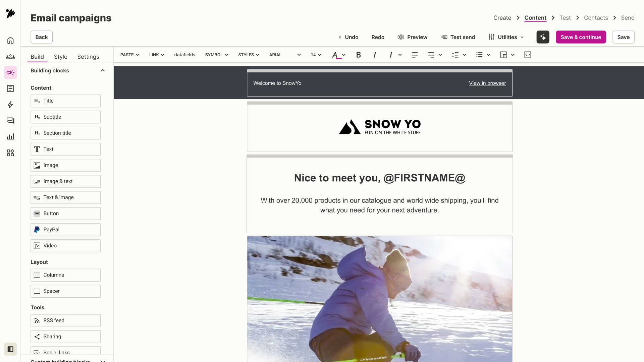The width and height of the screenshot is (644, 362).
Task: Click the Back button
Action: (x=42, y=37)
